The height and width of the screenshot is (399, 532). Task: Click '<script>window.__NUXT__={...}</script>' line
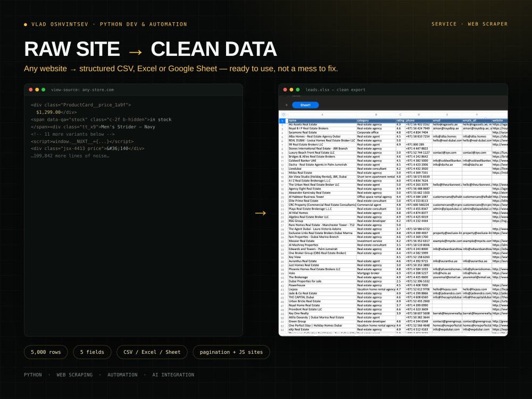pos(82,142)
